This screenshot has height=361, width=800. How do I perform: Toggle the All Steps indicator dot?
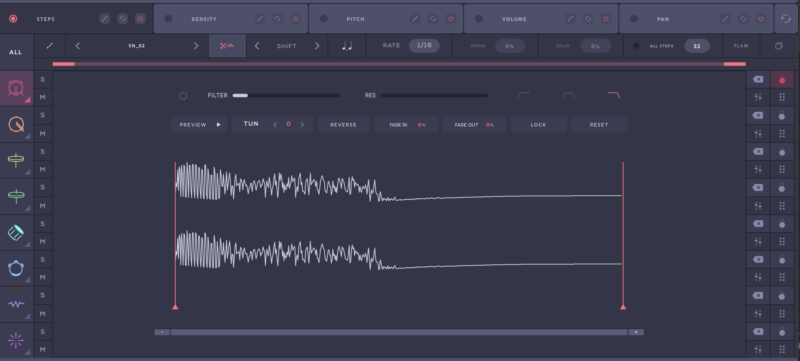636,46
